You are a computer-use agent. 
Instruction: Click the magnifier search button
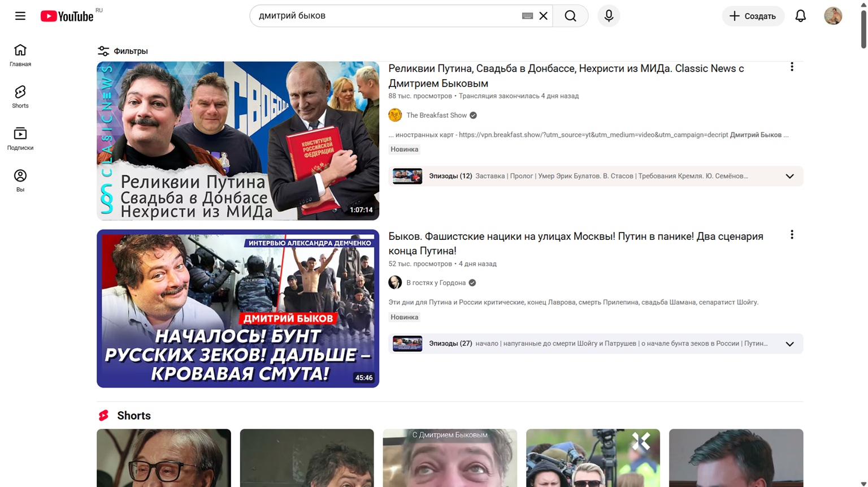(x=570, y=16)
